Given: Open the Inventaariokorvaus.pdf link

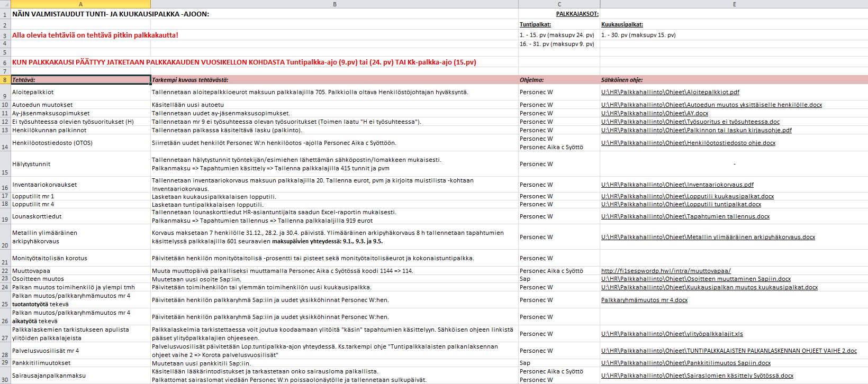Looking at the screenshot, I should click(x=677, y=185).
